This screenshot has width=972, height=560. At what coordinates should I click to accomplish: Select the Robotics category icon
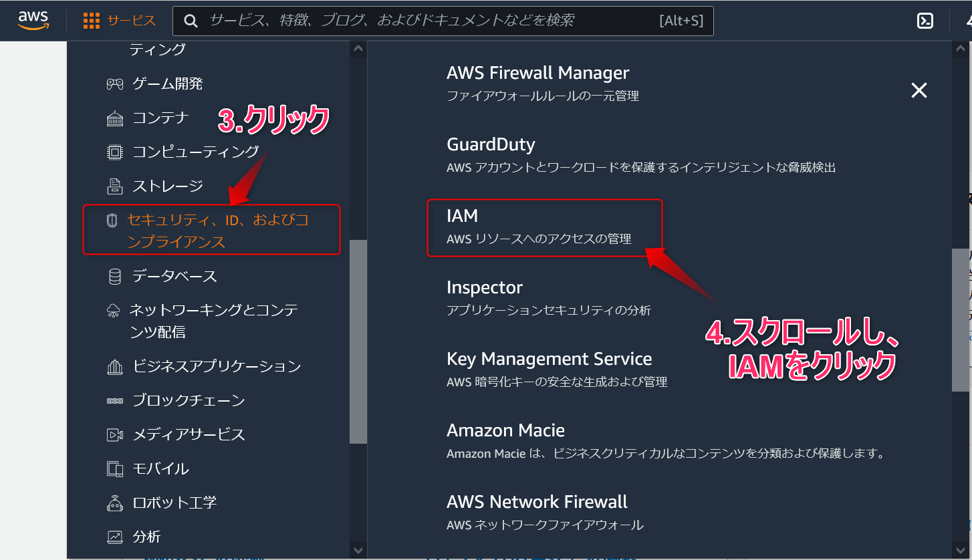(115, 503)
